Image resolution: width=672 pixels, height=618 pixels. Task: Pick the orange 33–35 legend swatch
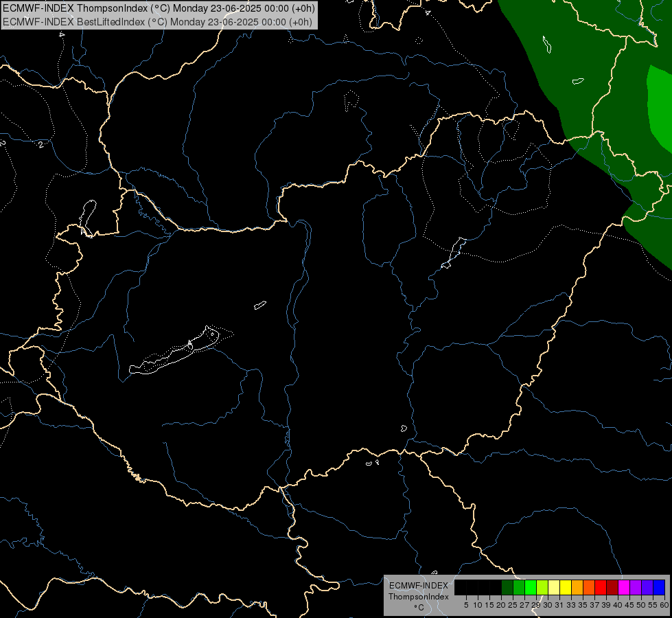[577, 587]
